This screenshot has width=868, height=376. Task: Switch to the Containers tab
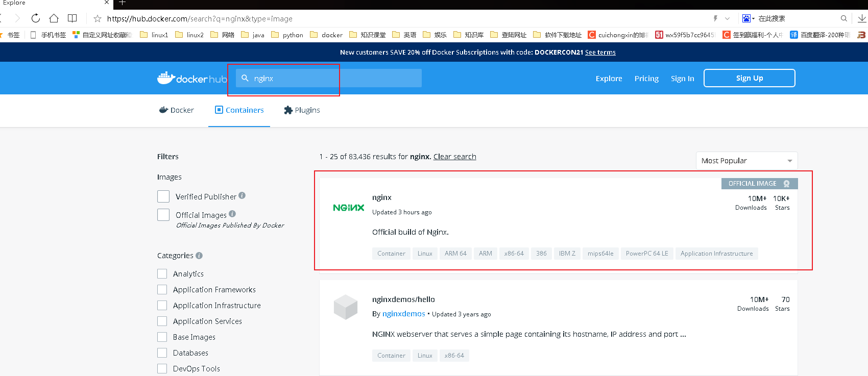click(x=239, y=110)
